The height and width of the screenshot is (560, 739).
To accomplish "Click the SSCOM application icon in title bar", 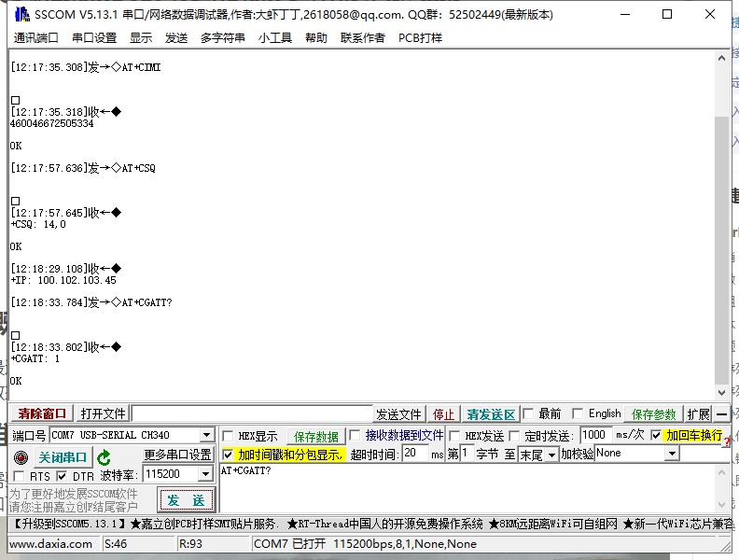I will tap(21, 14).
